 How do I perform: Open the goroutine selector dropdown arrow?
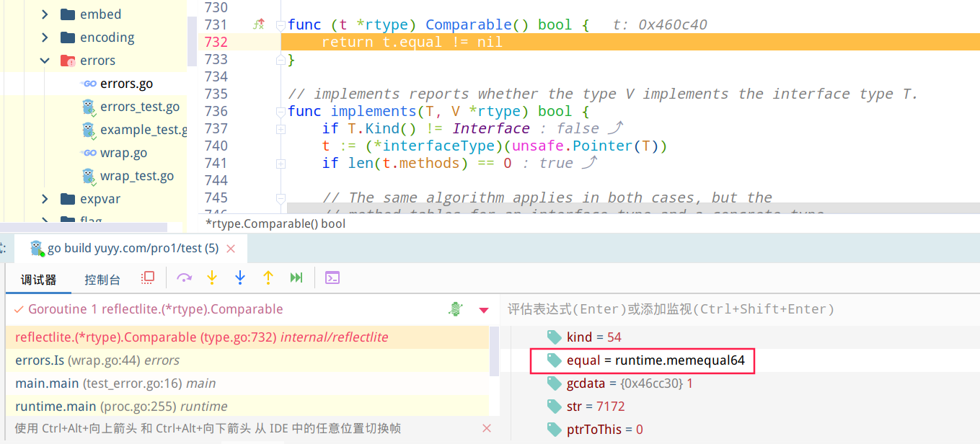484,310
